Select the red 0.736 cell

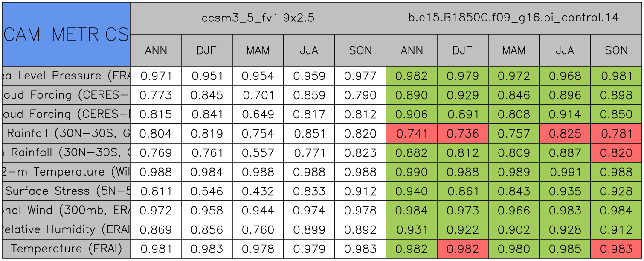point(463,134)
